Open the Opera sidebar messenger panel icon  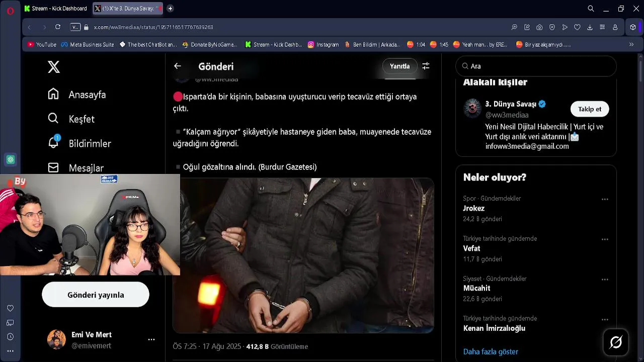[10, 322]
